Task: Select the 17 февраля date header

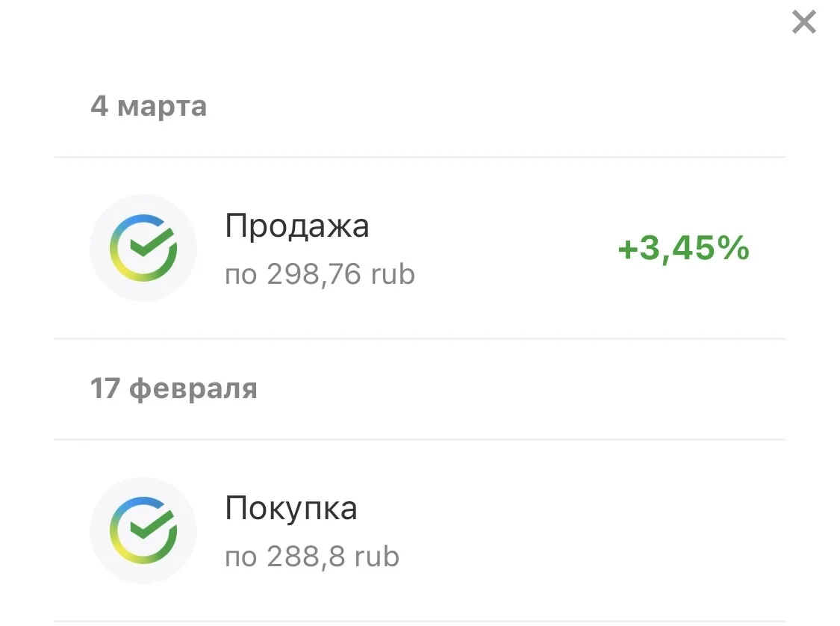Action: 173,389
